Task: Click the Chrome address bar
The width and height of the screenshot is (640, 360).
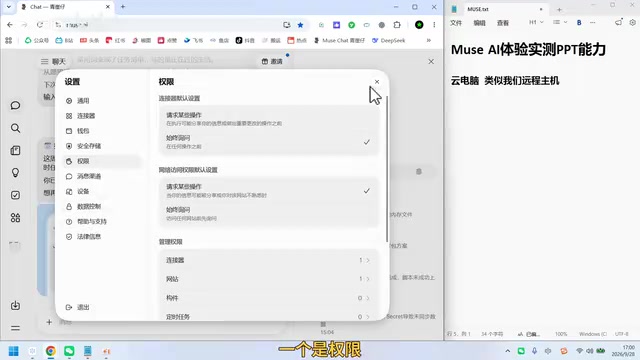Action: pyautogui.click(x=171, y=25)
